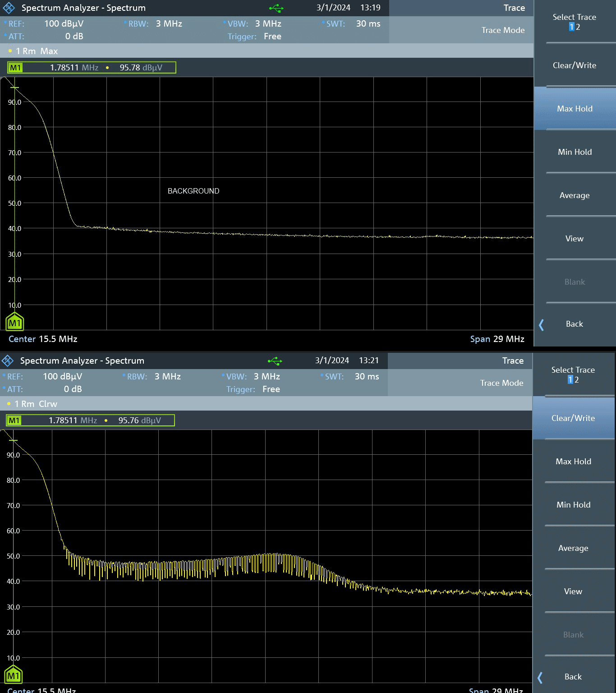Click the M1 marker label box in bottom analyzer
The height and width of the screenshot is (693, 616).
click(x=14, y=420)
